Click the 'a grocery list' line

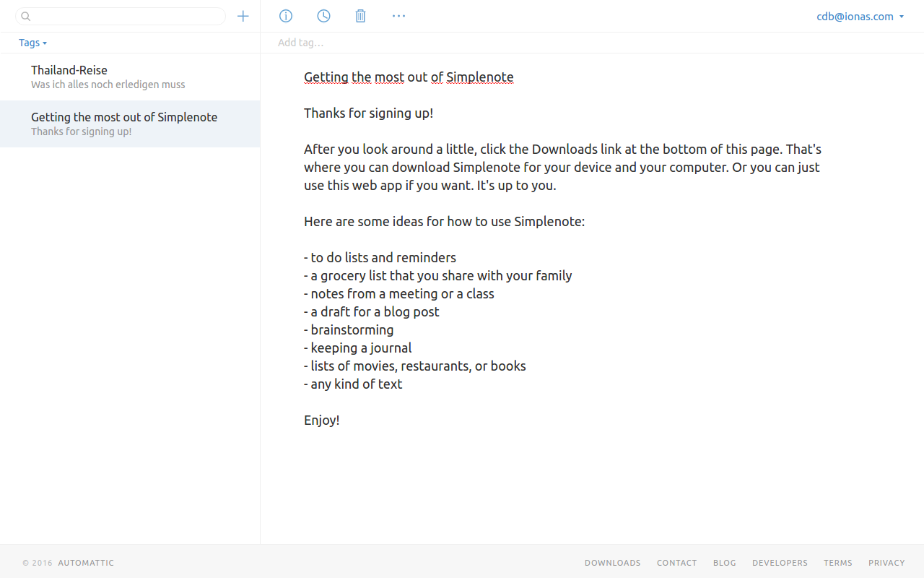(x=437, y=276)
